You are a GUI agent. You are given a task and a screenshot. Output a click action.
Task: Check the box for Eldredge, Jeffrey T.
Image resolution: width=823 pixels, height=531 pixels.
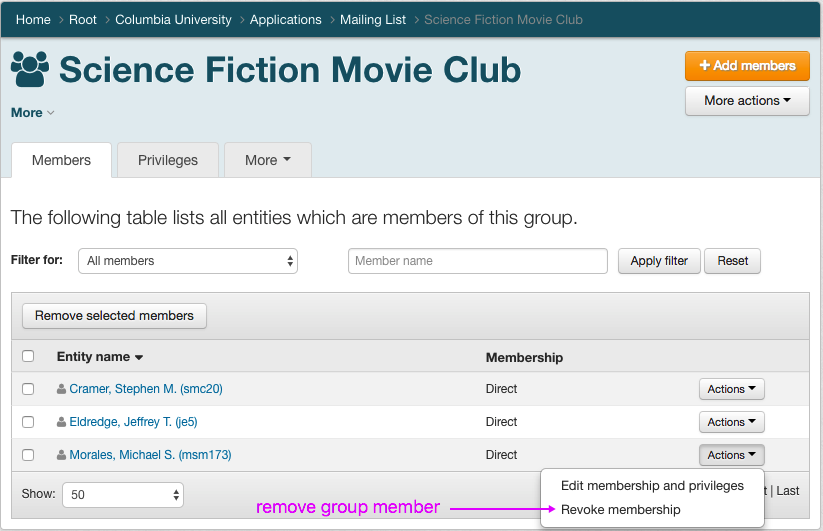tap(28, 422)
